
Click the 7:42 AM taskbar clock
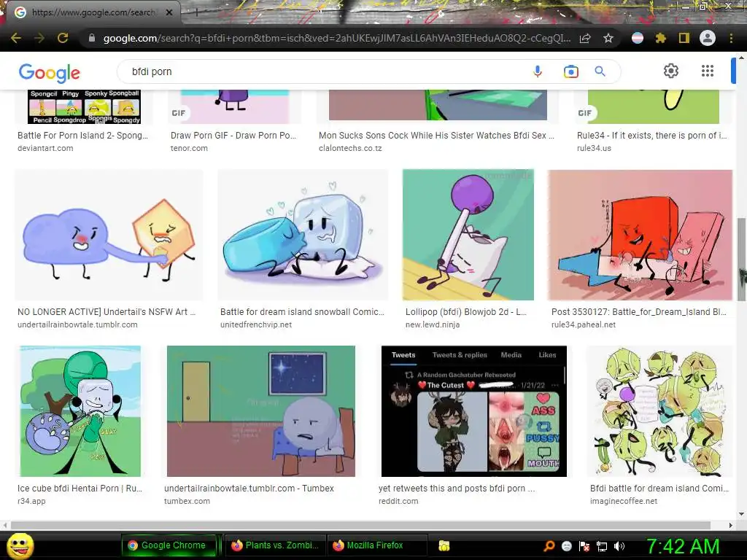683,546
